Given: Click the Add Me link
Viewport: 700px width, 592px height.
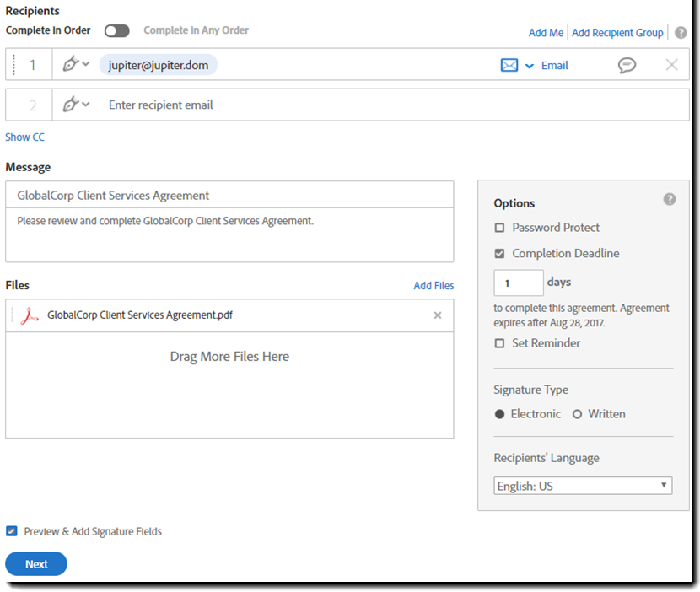Looking at the screenshot, I should [x=546, y=33].
